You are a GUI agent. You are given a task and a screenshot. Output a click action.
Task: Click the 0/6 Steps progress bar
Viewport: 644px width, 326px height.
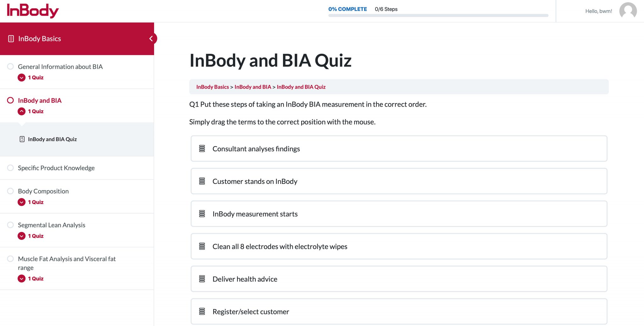[438, 15]
